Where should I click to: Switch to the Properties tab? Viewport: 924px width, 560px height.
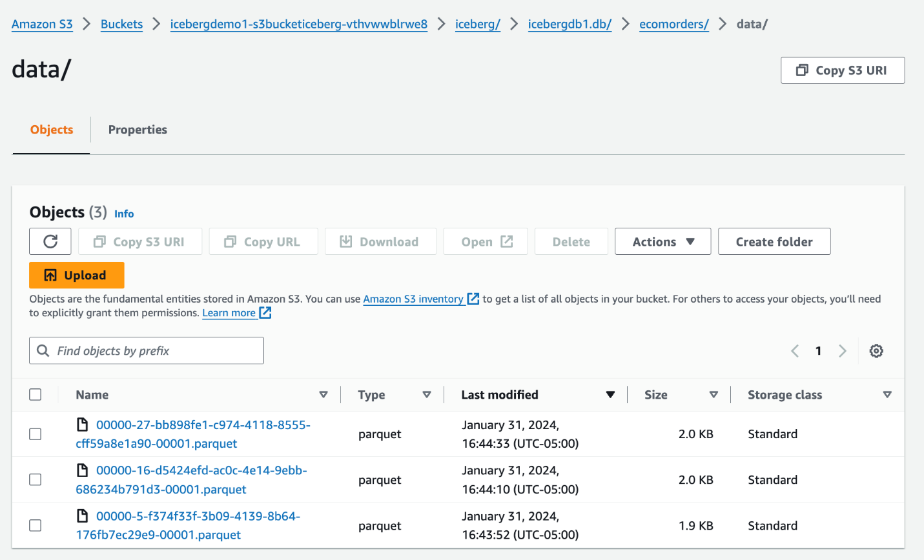point(138,130)
